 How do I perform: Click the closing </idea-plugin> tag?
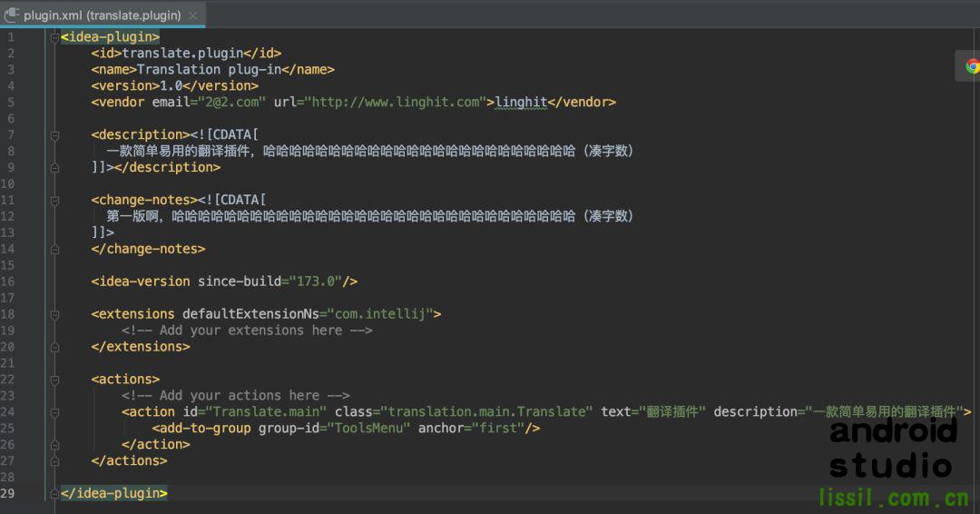[x=113, y=493]
